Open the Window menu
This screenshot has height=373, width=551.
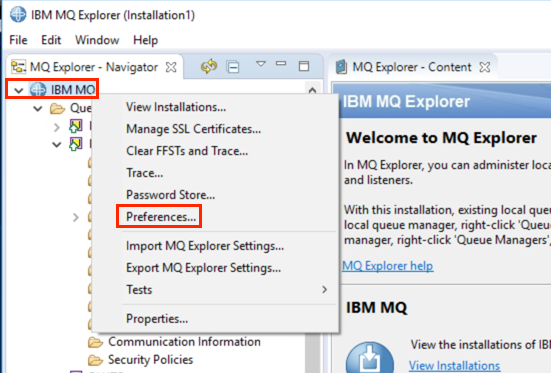(x=97, y=40)
